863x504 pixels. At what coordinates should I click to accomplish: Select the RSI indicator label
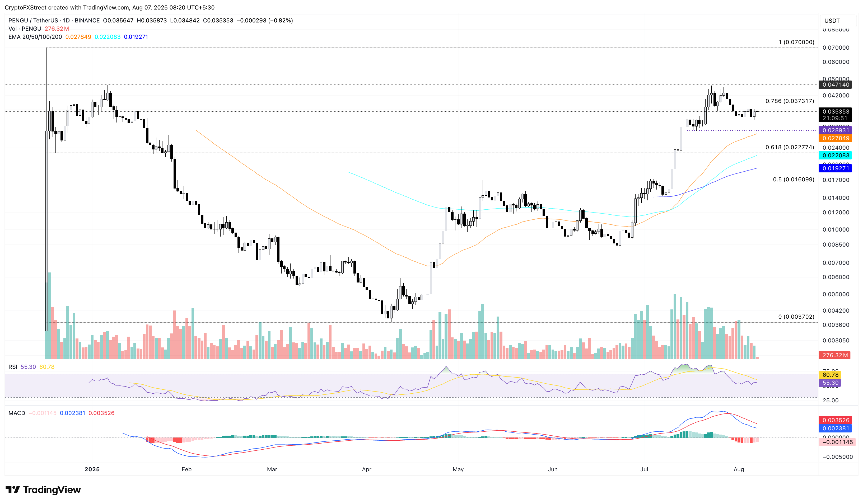click(13, 367)
